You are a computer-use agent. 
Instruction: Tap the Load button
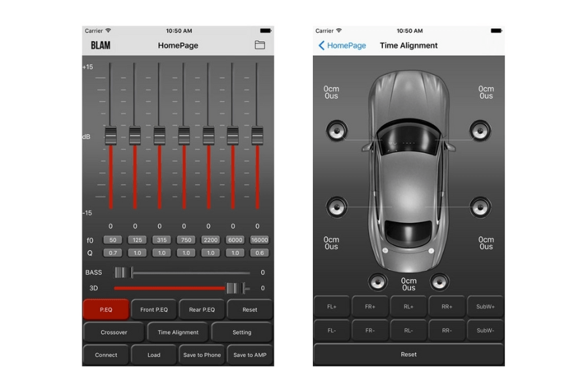coord(154,355)
